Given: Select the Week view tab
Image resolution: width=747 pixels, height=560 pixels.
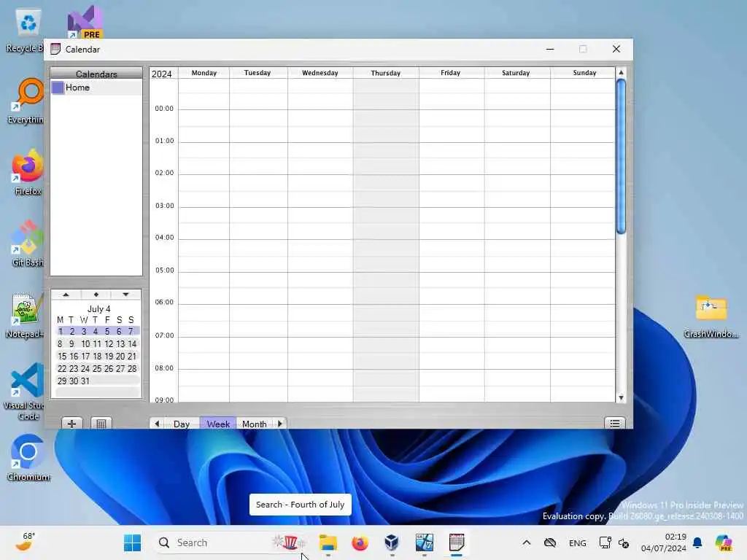Looking at the screenshot, I should [x=218, y=424].
